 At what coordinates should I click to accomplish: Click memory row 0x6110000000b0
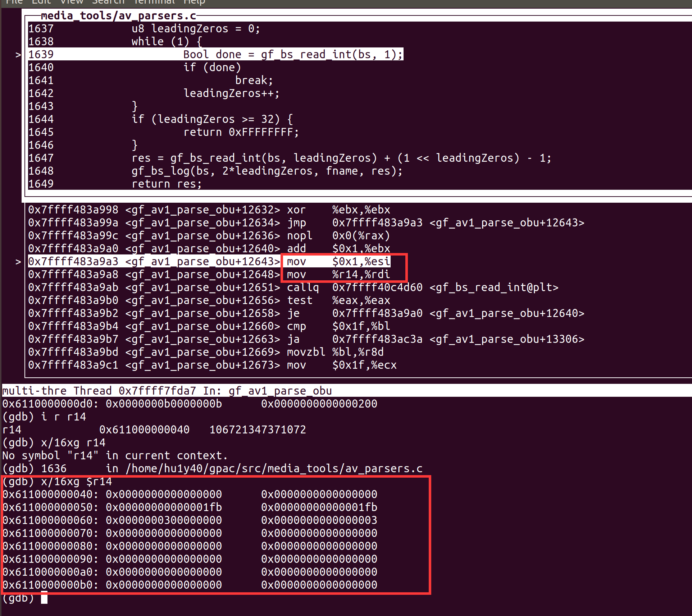(x=190, y=585)
